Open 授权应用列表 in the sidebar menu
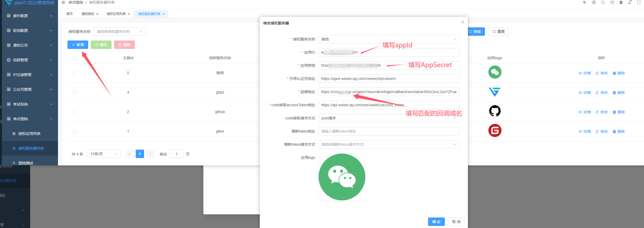The height and width of the screenshot is (228, 644). click(29, 134)
